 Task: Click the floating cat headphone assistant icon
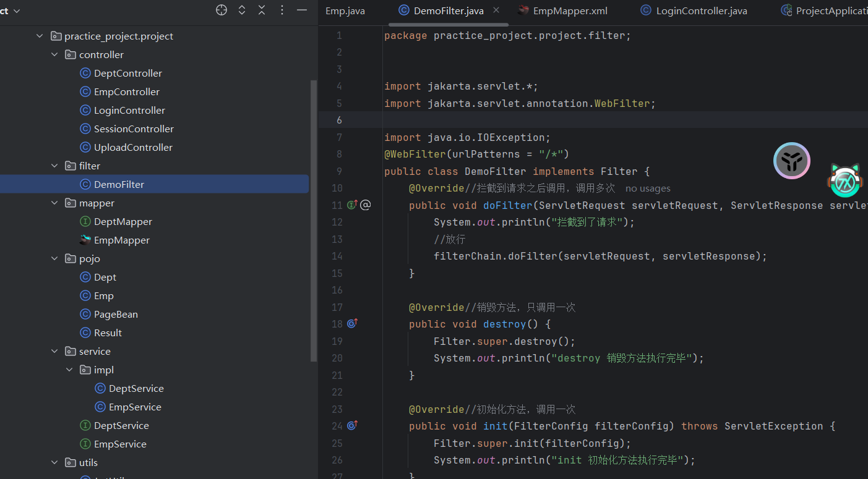(x=845, y=180)
